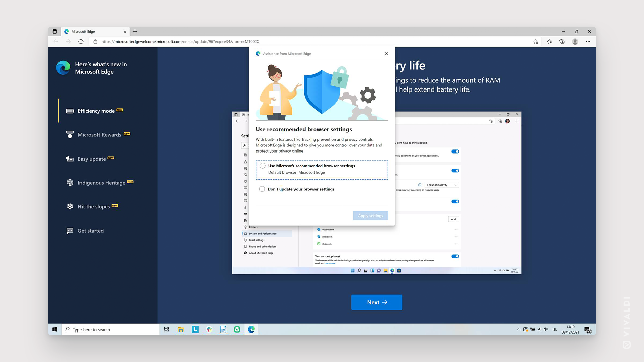Click Apply settings button in dialog

[x=371, y=215]
